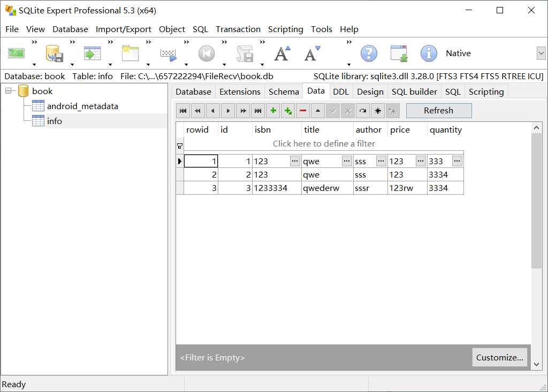Image resolution: width=548 pixels, height=392 pixels.
Task: Open the dropdown arrow beside the execute SQL icon
Action: [x=186, y=65]
